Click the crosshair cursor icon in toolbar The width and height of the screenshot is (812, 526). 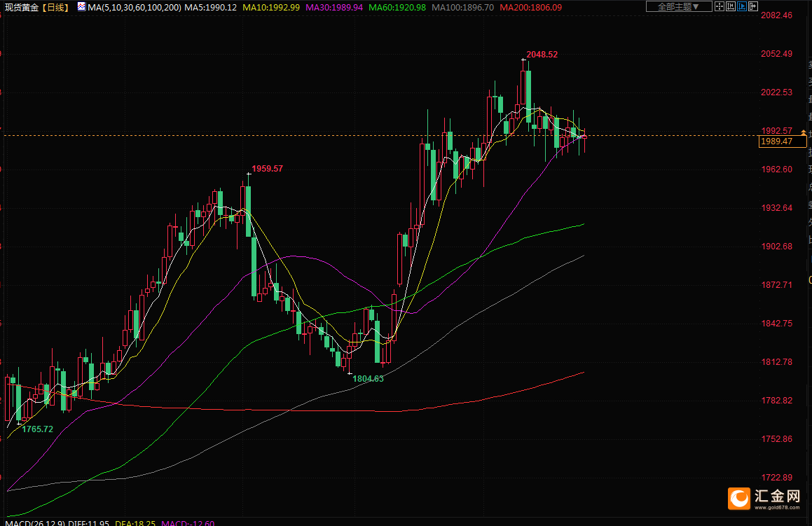tap(721, 6)
